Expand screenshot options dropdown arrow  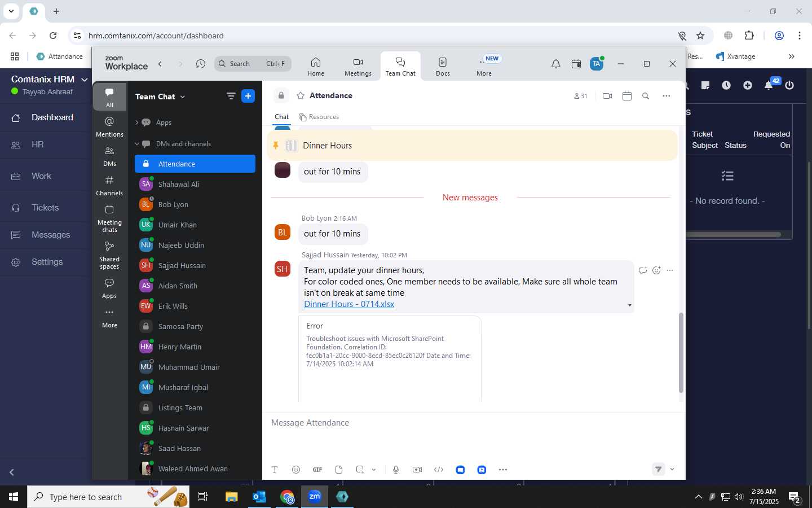pyautogui.click(x=373, y=470)
